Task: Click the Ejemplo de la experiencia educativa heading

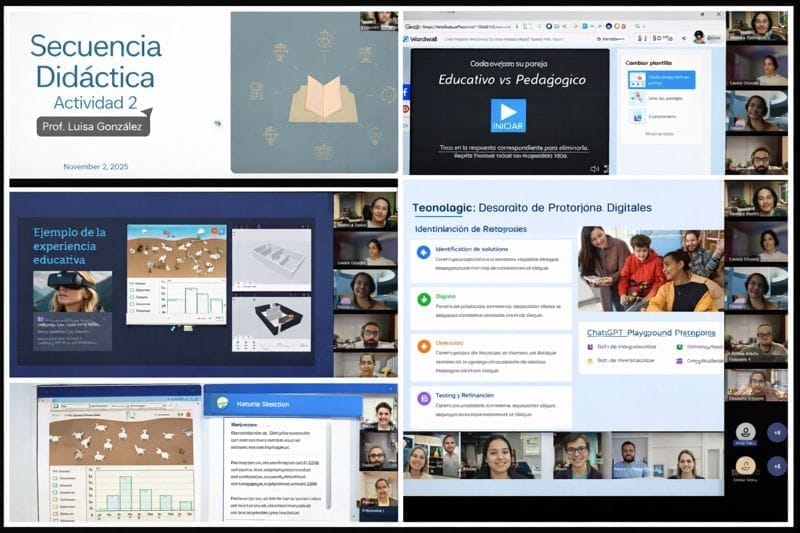Action: click(69, 246)
